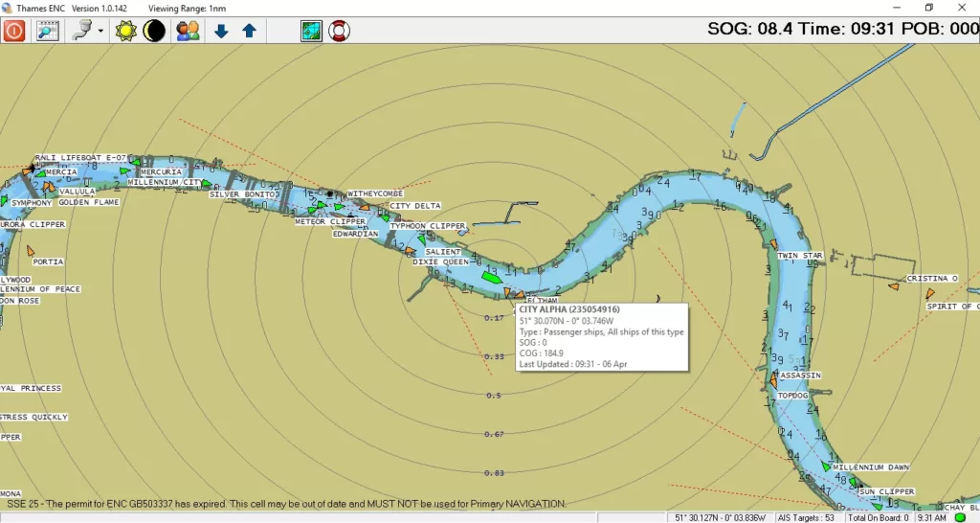Select the large green own-ship marker
Image resolution: width=980 pixels, height=523 pixels.
click(491, 277)
